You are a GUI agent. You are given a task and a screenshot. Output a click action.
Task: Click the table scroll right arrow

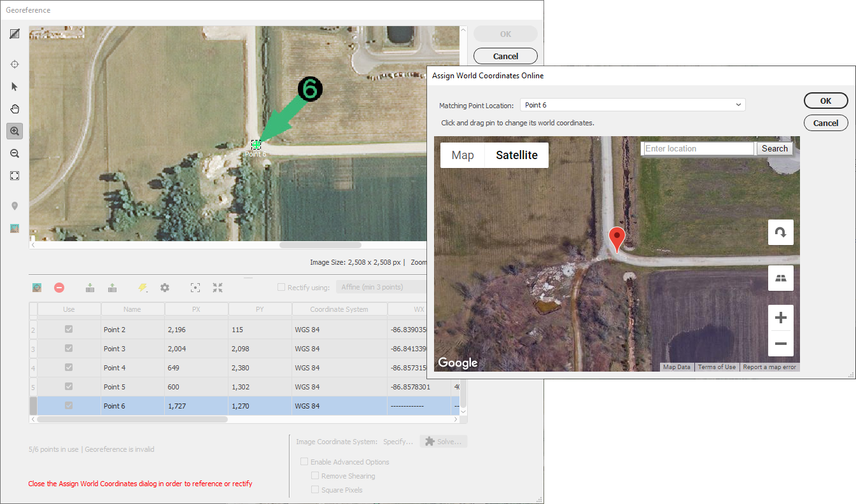(x=455, y=419)
